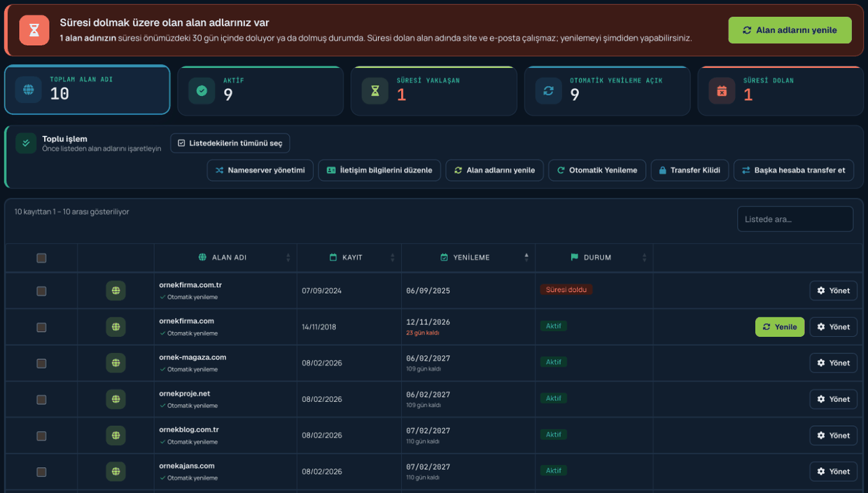Click Listedekilerin tümünü seç button
This screenshot has height=493, width=868.
[230, 143]
